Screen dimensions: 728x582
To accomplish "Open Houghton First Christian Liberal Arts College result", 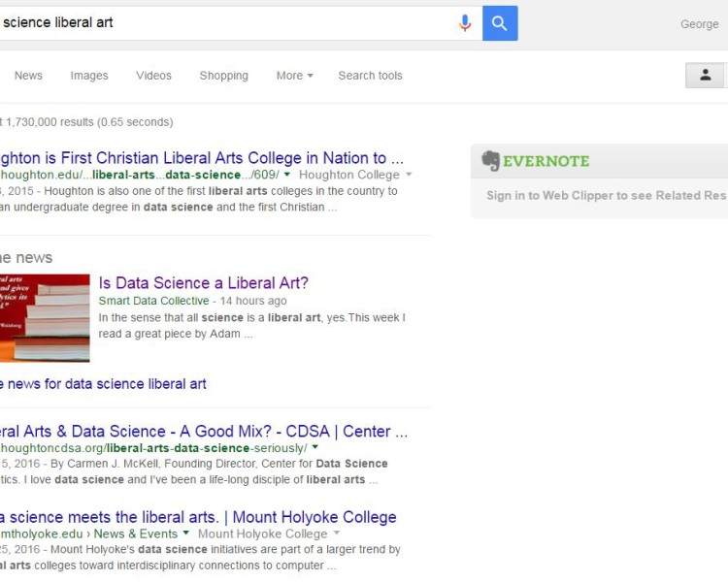I will [x=201, y=158].
